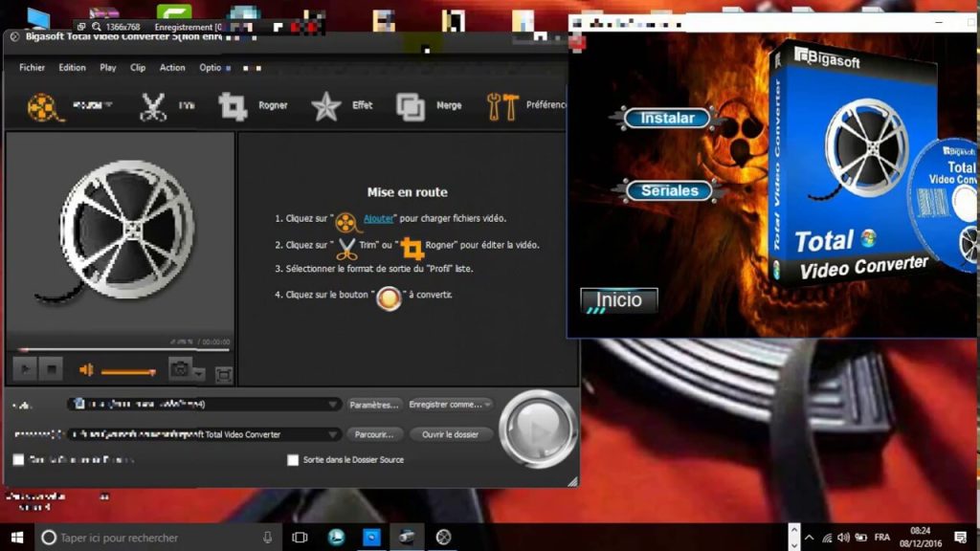This screenshot has width=980, height=551.
Task: Open the output format profile dropdown
Action: coord(334,403)
